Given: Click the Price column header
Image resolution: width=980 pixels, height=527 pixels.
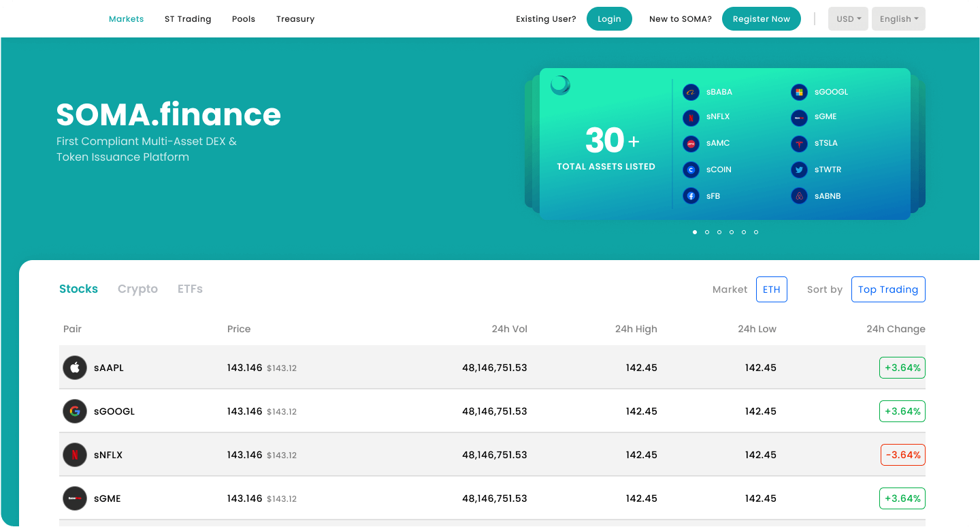Looking at the screenshot, I should 239,329.
